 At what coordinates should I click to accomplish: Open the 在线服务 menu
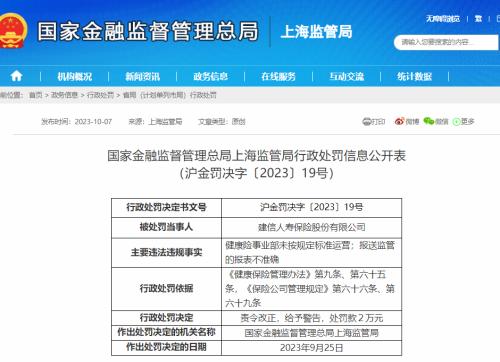click(278, 77)
